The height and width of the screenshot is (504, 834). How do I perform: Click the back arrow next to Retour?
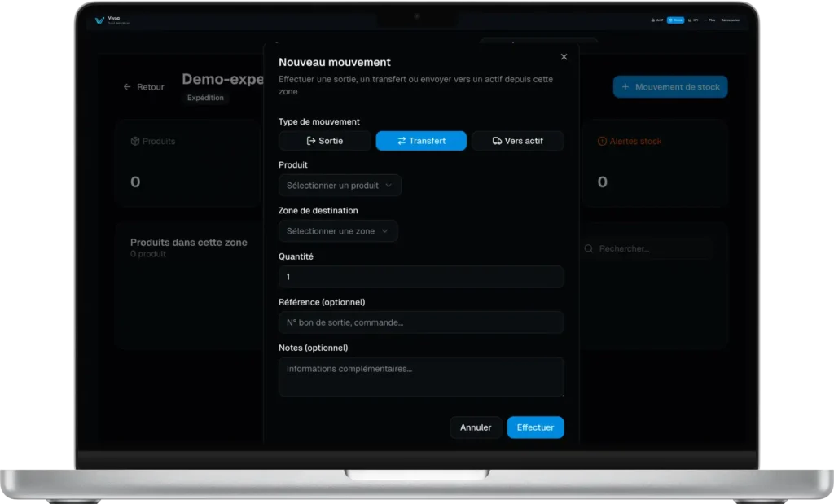point(127,87)
